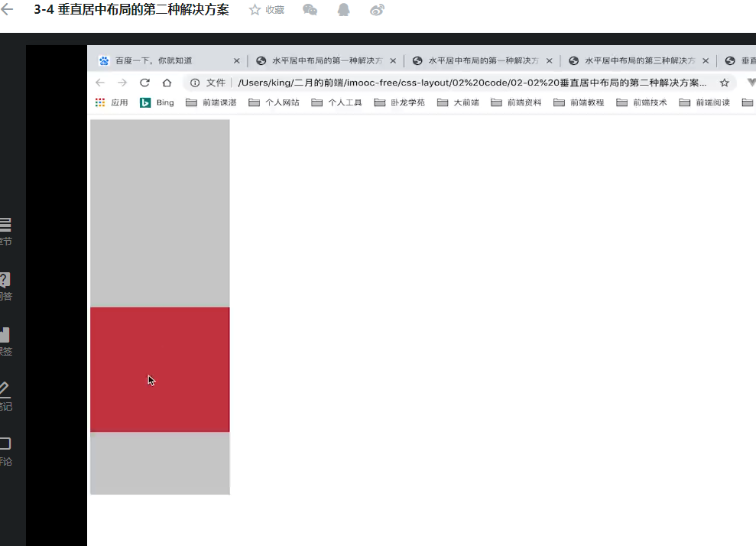Viewport: 756px width, 546px height.
Task: Click the 3-4 垂直居中布局 lesson title
Action: 131,10
